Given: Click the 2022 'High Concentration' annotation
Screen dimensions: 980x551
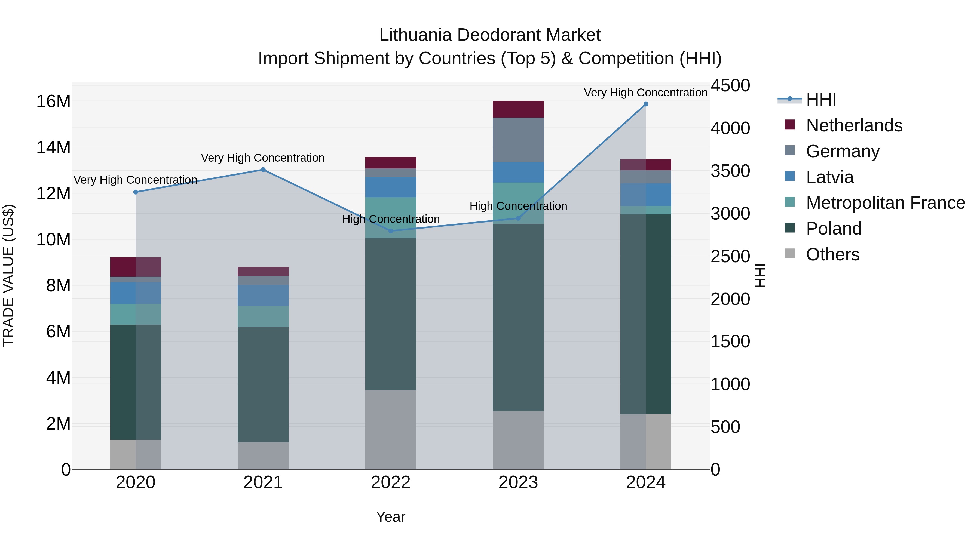Looking at the screenshot, I should click(x=391, y=219).
